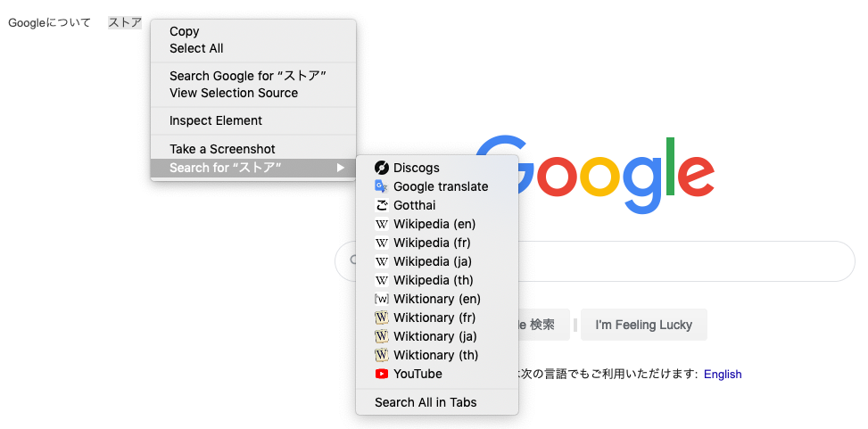Image resolution: width=868 pixels, height=429 pixels.
Task: Click the Wiktionary (fr) icon
Action: 382,318
